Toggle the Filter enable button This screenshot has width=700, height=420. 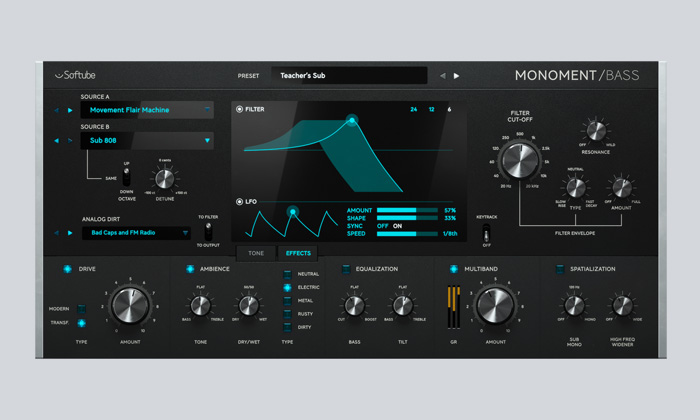point(239,109)
